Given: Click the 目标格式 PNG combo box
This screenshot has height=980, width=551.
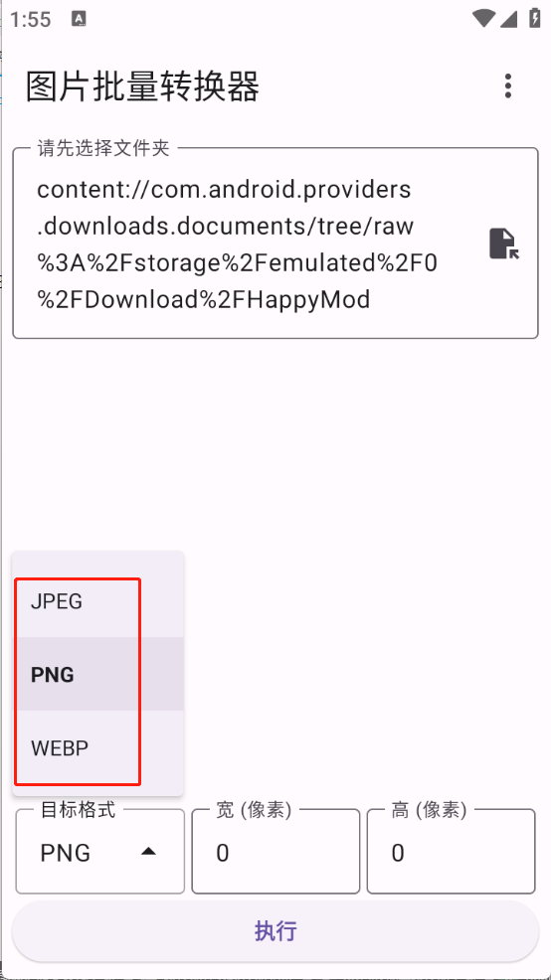Looking at the screenshot, I should coord(100,851).
